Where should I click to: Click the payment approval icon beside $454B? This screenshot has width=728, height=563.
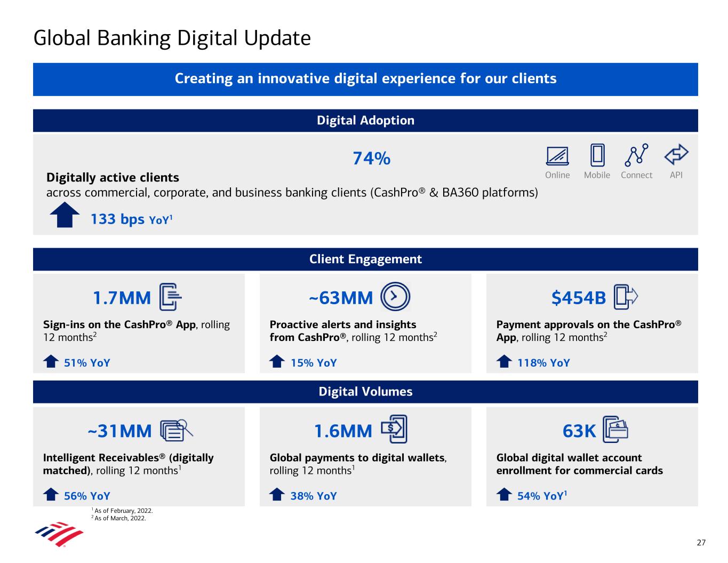626,297
